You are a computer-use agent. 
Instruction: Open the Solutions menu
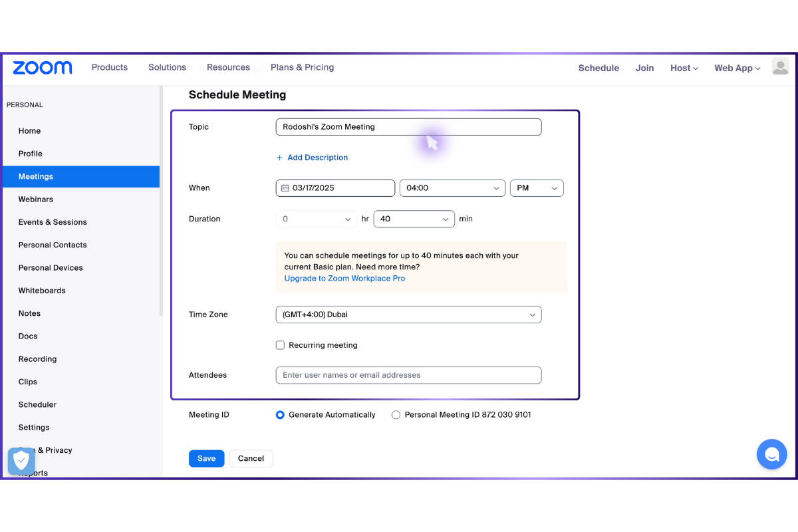(x=167, y=67)
